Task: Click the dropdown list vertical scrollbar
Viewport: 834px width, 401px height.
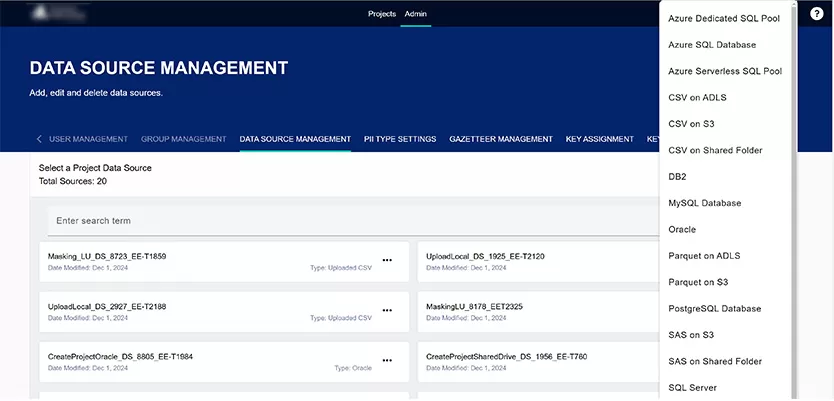Action: 795,200
